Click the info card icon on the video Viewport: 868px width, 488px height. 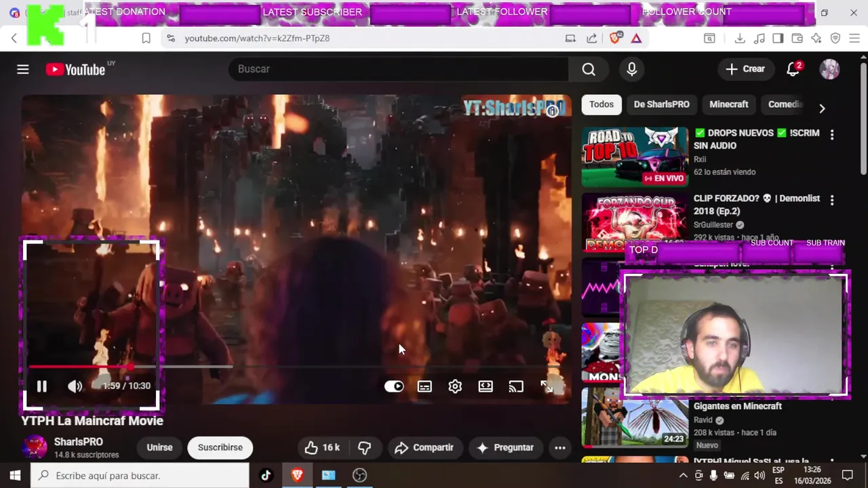pyautogui.click(x=553, y=111)
